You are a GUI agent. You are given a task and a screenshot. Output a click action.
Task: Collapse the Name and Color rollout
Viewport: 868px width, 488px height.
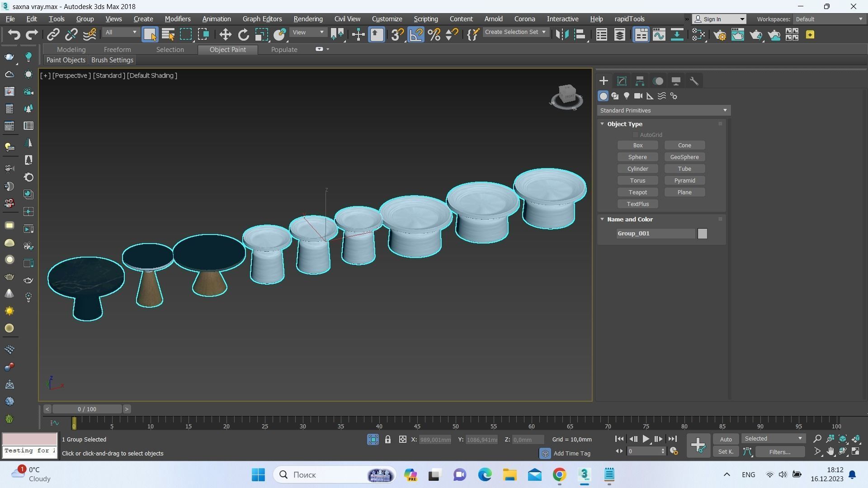[602, 219]
